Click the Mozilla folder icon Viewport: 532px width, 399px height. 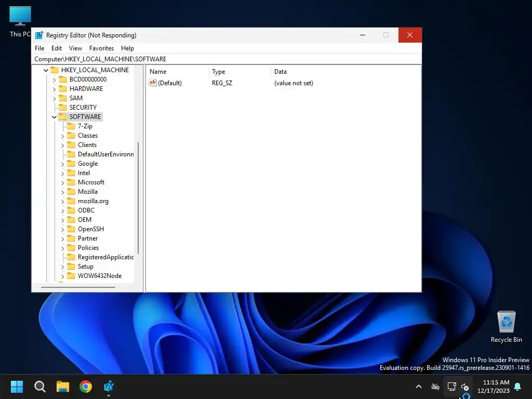click(71, 192)
